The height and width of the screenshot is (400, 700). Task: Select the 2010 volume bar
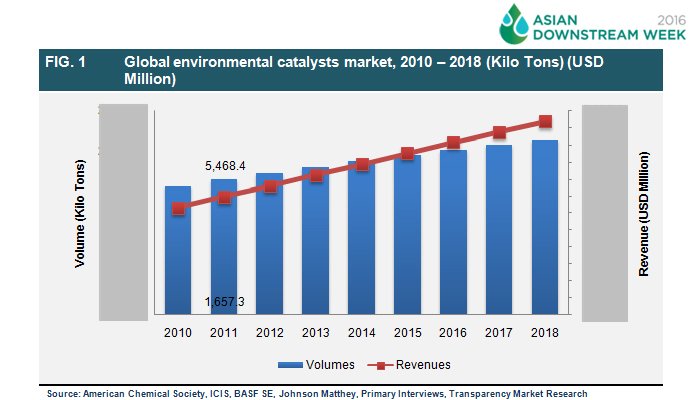point(178,250)
